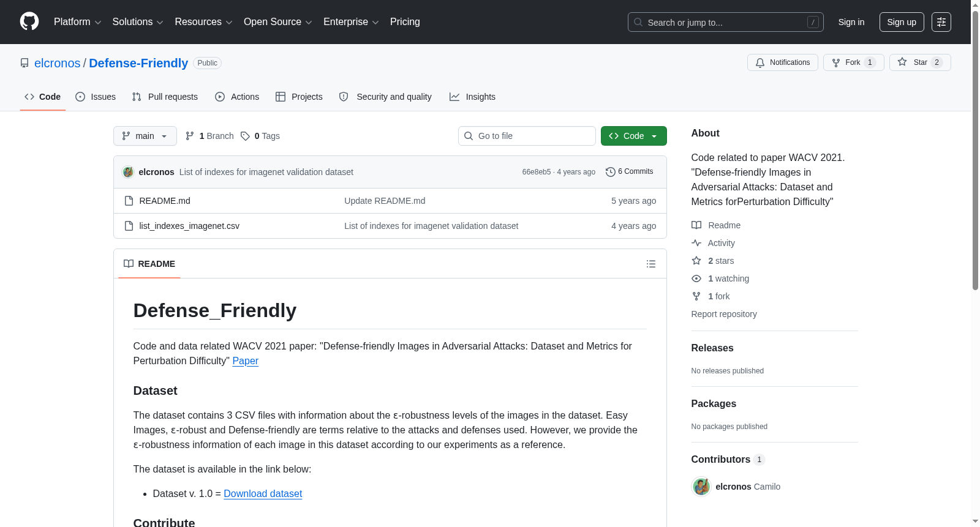The height and width of the screenshot is (527, 980).
Task: Switch to the Projects tab
Action: [299, 97]
